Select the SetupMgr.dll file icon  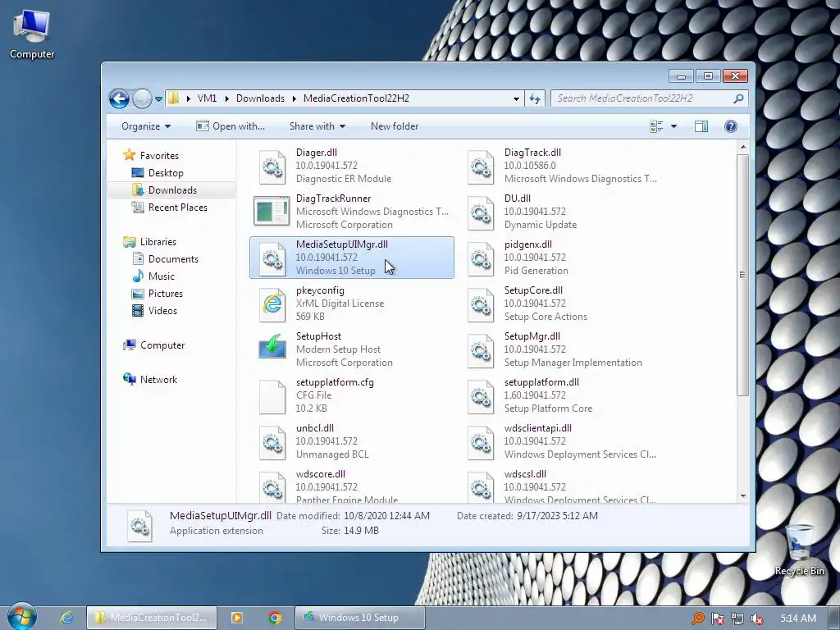(480, 350)
